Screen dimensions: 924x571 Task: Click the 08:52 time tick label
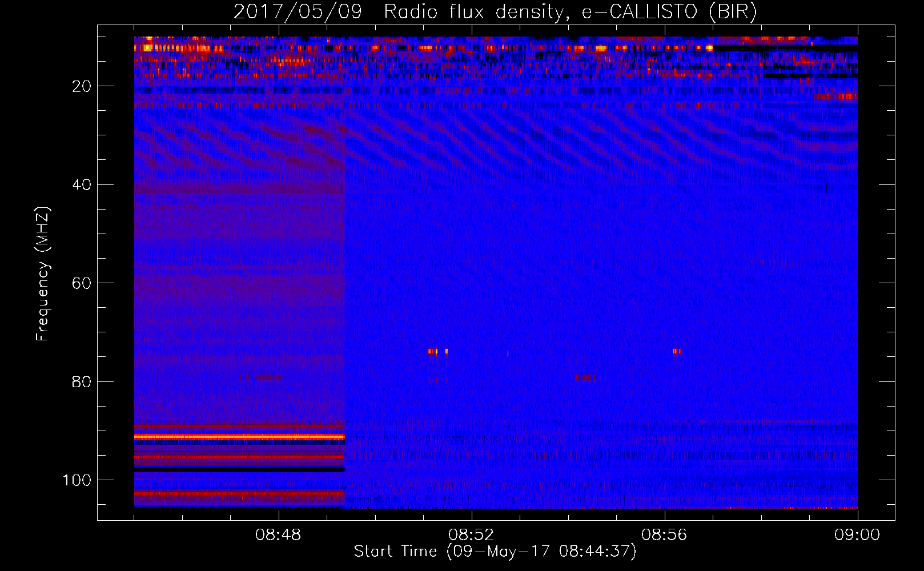[472, 535]
